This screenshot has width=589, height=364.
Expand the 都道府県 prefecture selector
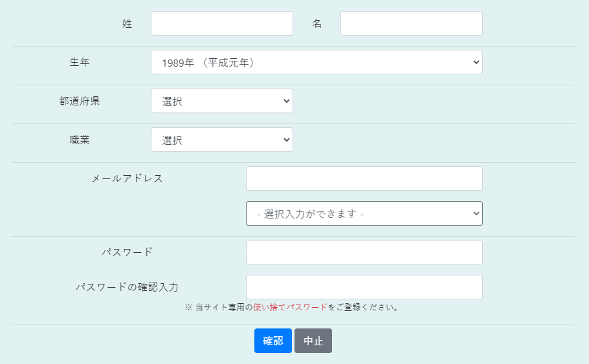coord(222,101)
